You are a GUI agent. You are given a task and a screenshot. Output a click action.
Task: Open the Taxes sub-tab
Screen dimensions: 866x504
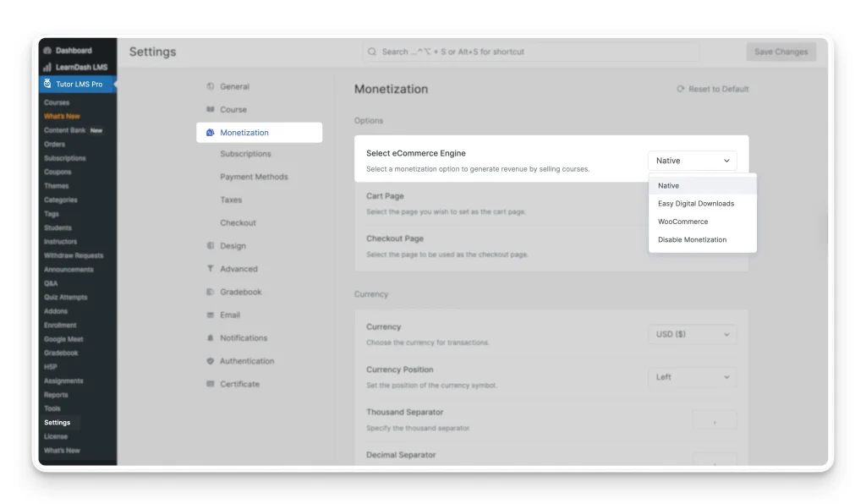231,200
